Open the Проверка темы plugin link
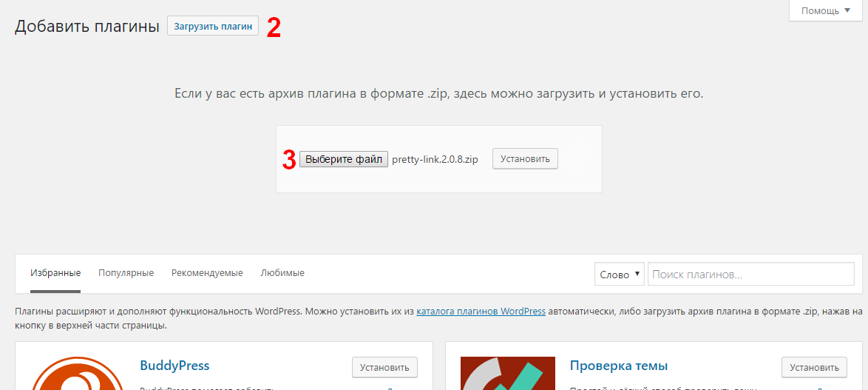 (619, 366)
